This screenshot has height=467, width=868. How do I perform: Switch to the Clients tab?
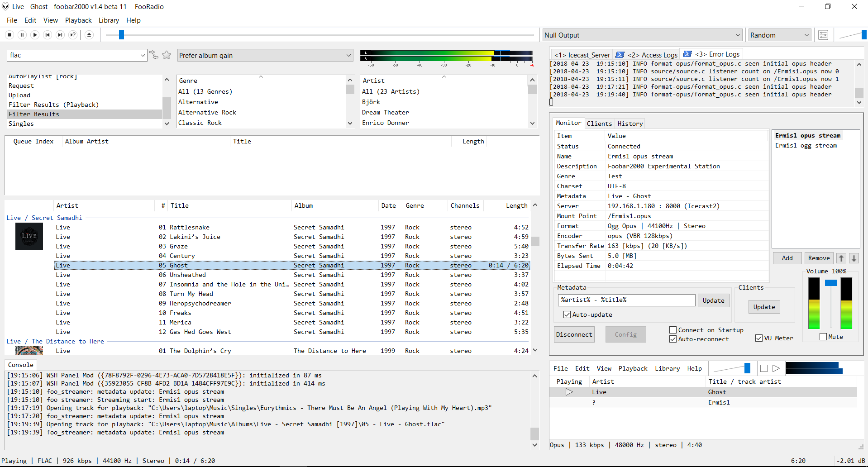(x=599, y=124)
